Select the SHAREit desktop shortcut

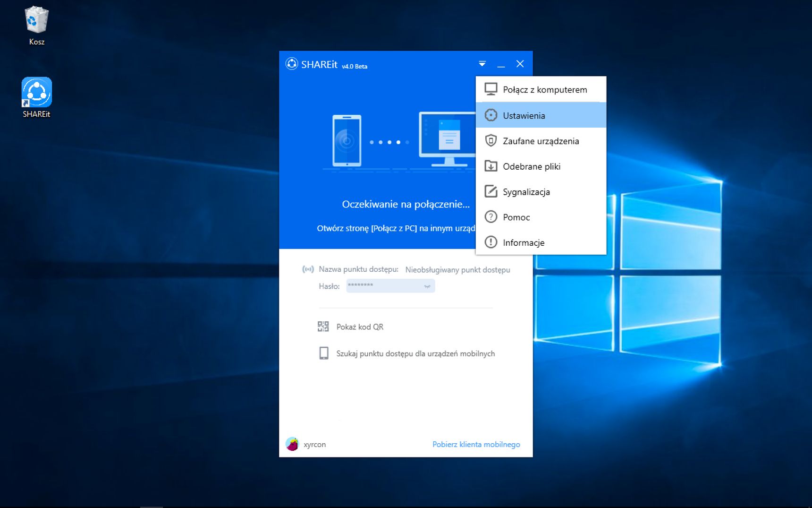click(36, 97)
